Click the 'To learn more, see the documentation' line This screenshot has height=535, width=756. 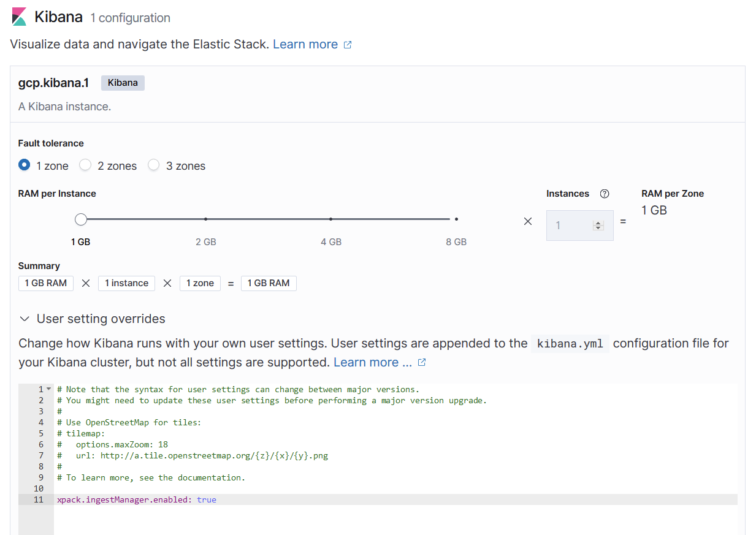click(x=151, y=477)
